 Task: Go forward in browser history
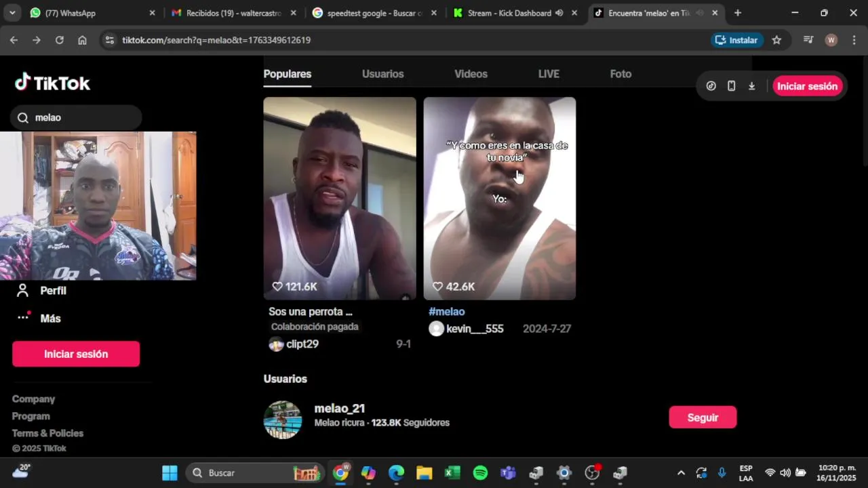37,40
